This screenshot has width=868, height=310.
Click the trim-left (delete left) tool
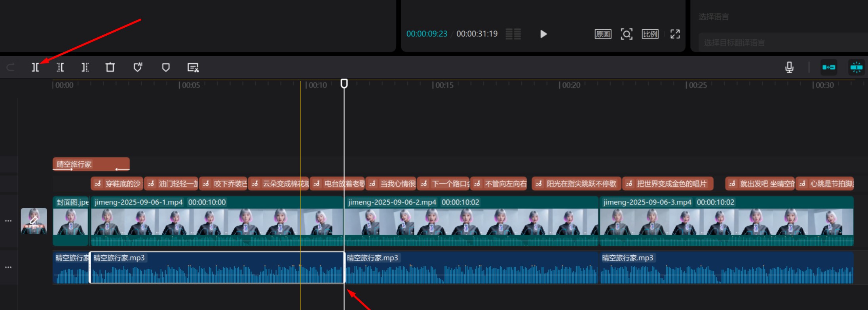tap(60, 67)
